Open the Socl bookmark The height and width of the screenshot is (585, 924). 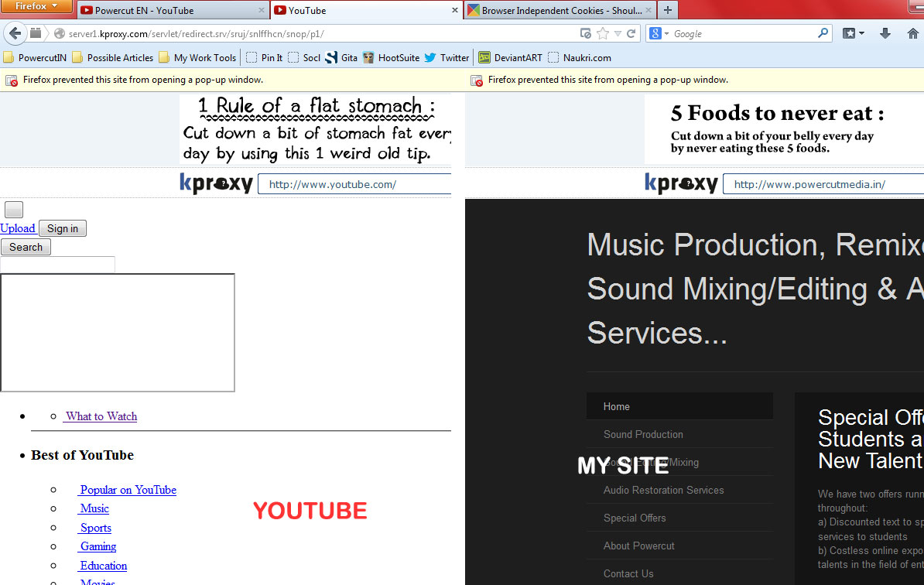304,58
